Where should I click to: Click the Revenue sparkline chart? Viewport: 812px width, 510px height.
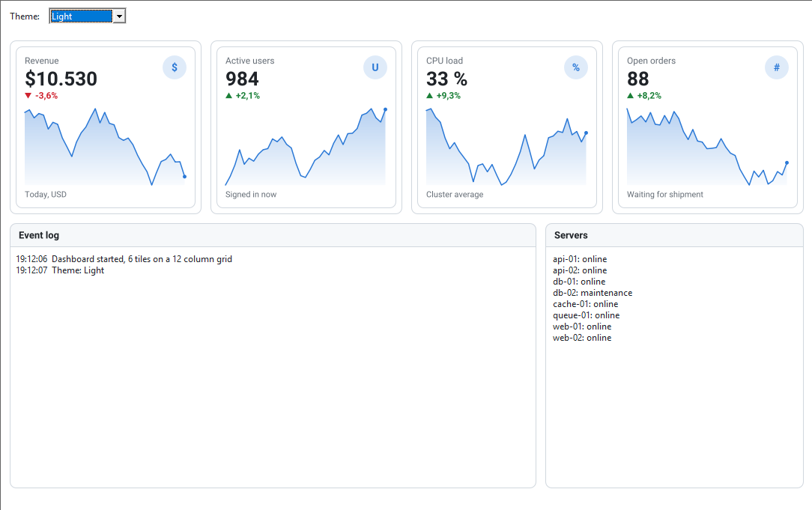click(106, 147)
